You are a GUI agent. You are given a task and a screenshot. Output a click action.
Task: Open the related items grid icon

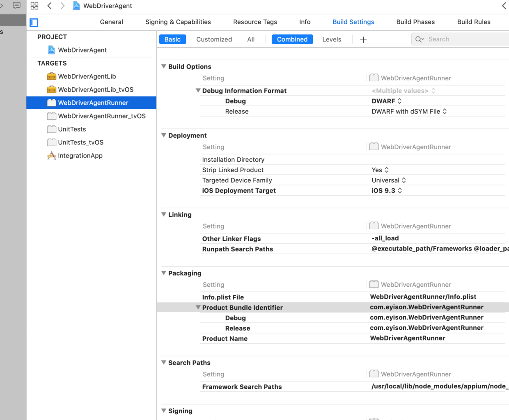point(34,6)
